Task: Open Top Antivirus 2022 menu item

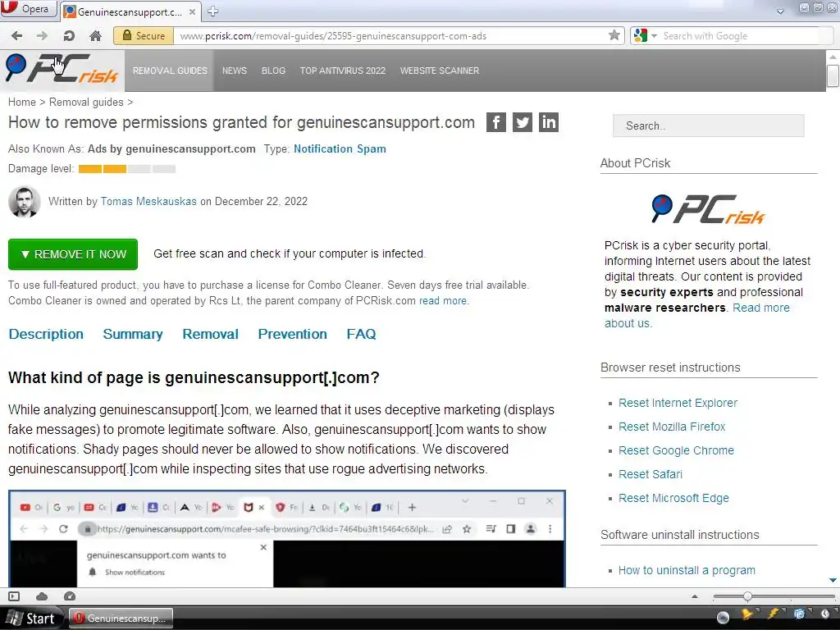Action: pyautogui.click(x=343, y=71)
